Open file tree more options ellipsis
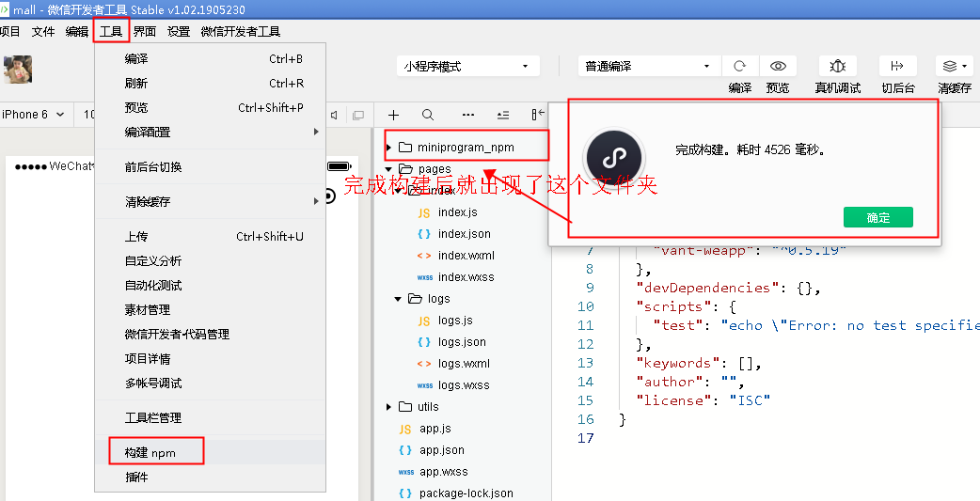The image size is (980, 501). (x=468, y=115)
